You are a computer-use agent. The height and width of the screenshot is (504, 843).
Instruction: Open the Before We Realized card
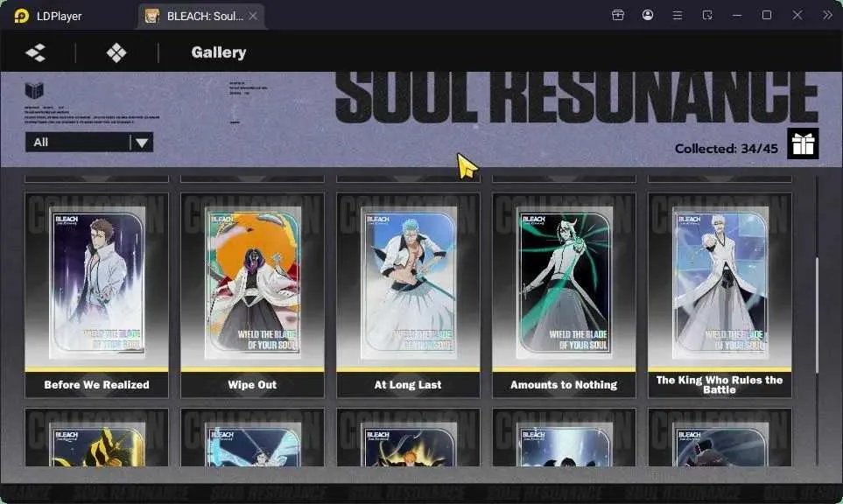[97, 295]
